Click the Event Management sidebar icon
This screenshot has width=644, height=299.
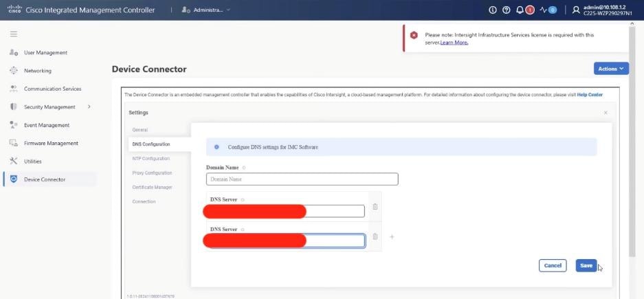[14, 125]
